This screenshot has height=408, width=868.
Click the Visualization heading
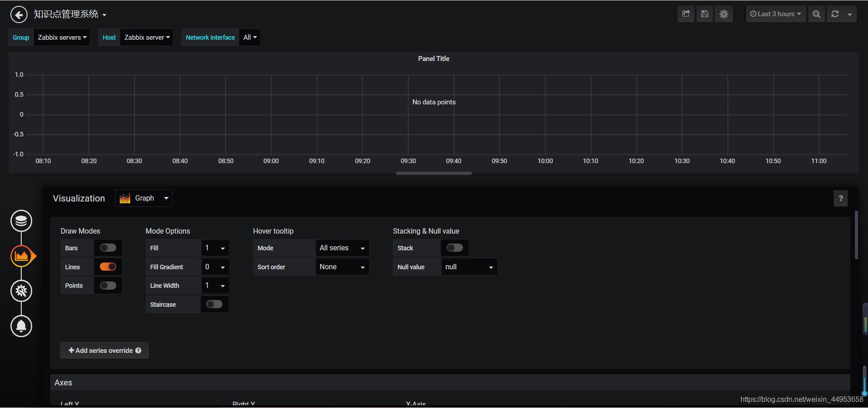[x=79, y=198]
